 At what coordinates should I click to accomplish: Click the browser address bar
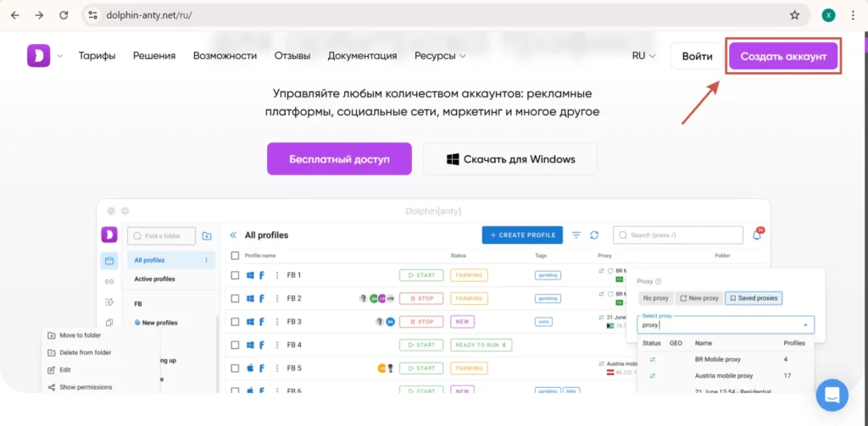click(x=424, y=15)
